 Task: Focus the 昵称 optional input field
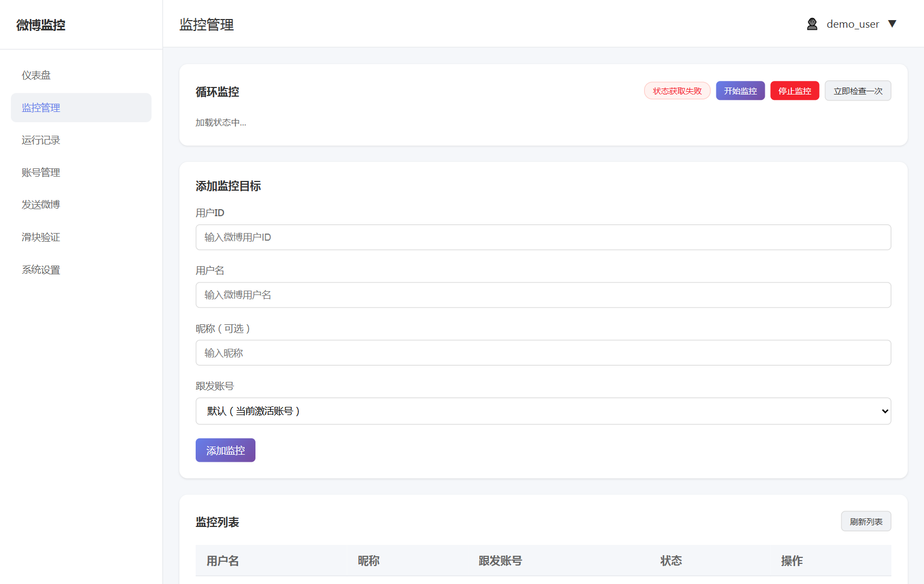[x=543, y=353]
